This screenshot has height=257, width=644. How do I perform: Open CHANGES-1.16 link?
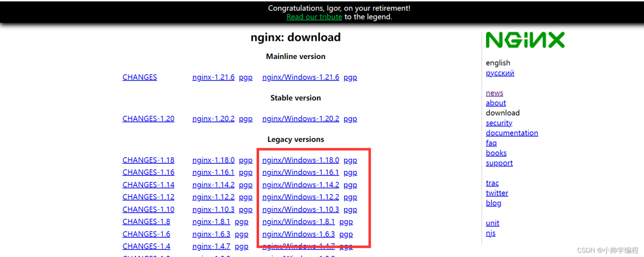click(x=148, y=172)
